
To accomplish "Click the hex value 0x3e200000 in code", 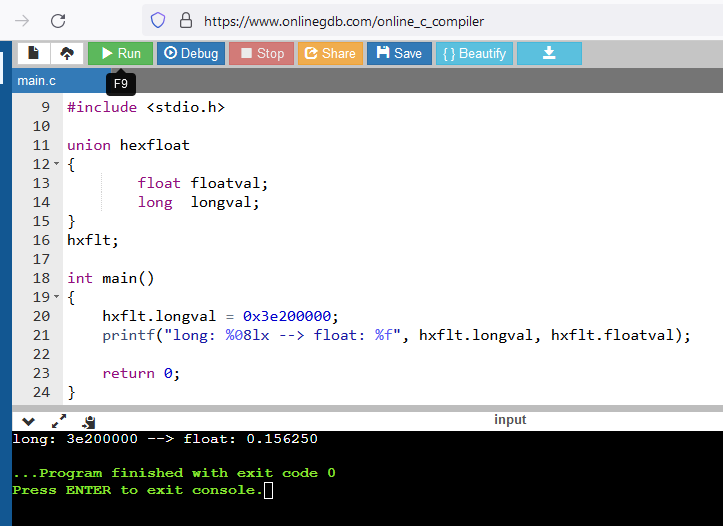I will click(287, 316).
